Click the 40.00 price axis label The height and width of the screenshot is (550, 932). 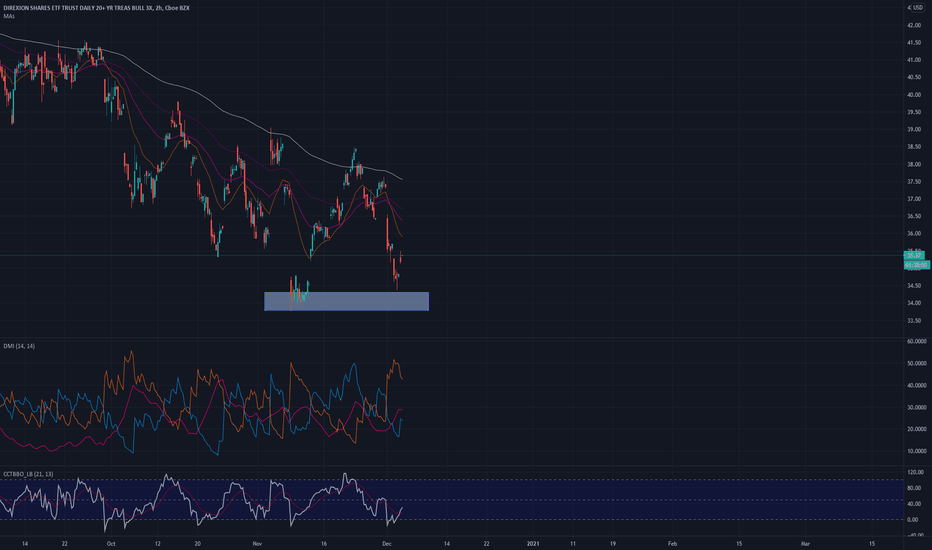click(914, 95)
